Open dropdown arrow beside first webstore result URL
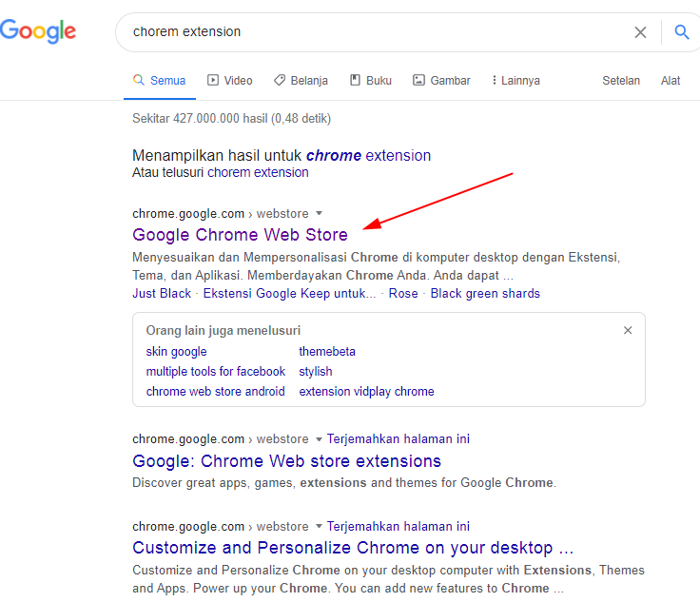The width and height of the screenshot is (700, 602). (x=319, y=213)
